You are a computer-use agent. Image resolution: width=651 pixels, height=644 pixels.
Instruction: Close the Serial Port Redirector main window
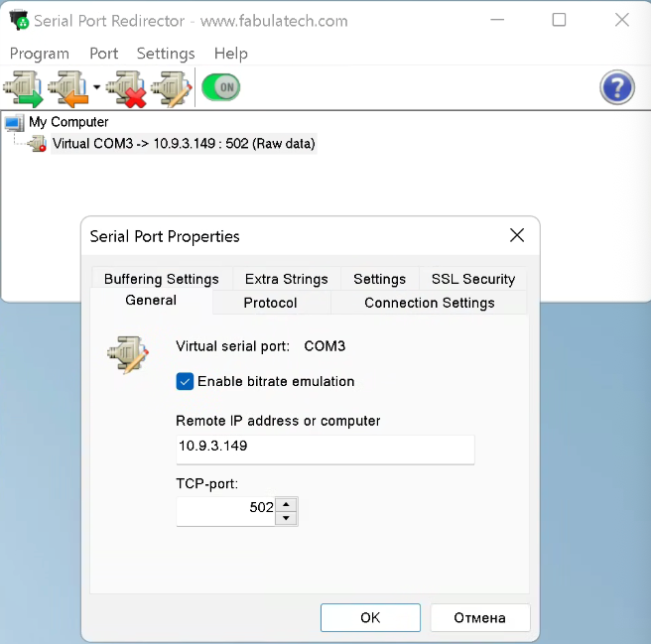(x=622, y=20)
